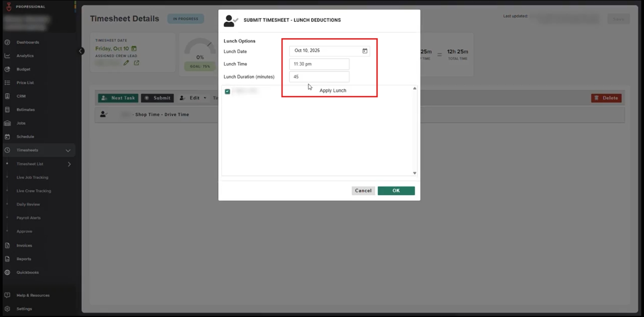The image size is (644, 317).
Task: Click the Lunch Duration minutes field
Action: click(319, 77)
